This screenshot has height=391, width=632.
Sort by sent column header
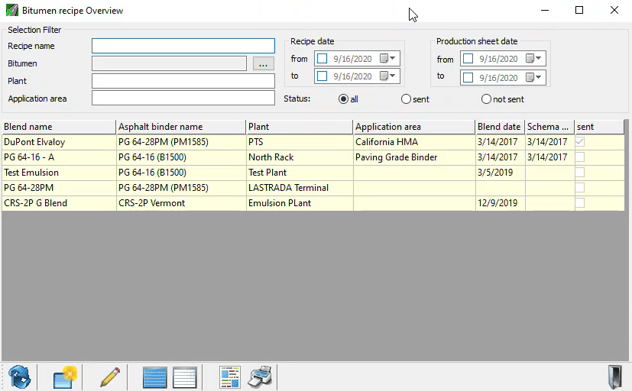click(x=599, y=127)
